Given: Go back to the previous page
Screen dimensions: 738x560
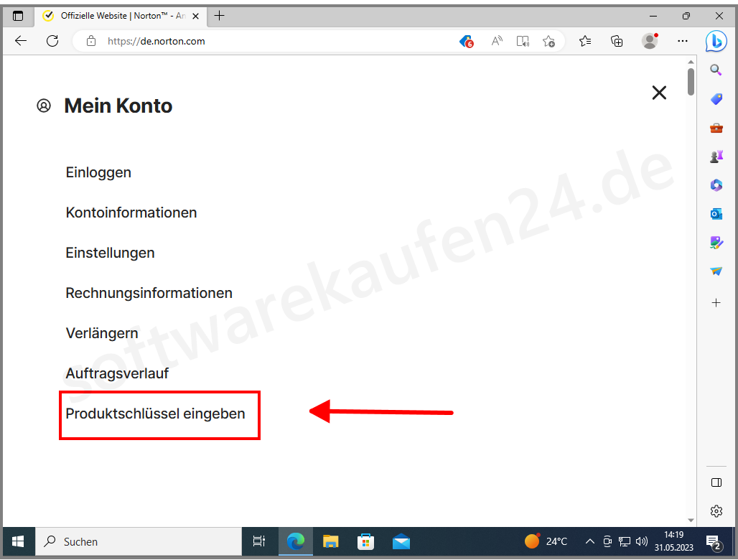Looking at the screenshot, I should pos(21,41).
